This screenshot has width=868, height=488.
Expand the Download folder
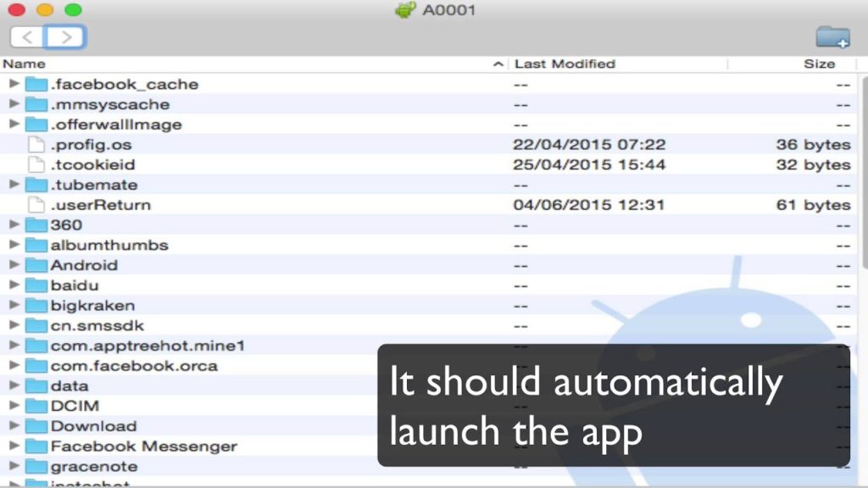click(x=14, y=425)
